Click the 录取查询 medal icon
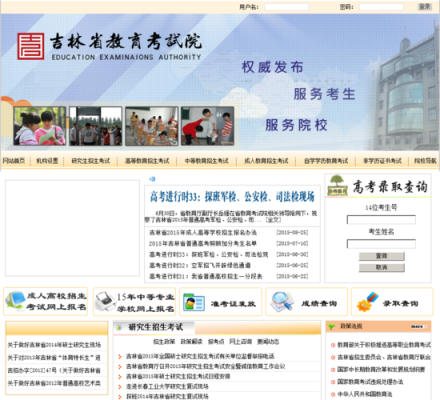The width and height of the screenshot is (440, 400). tap(367, 302)
